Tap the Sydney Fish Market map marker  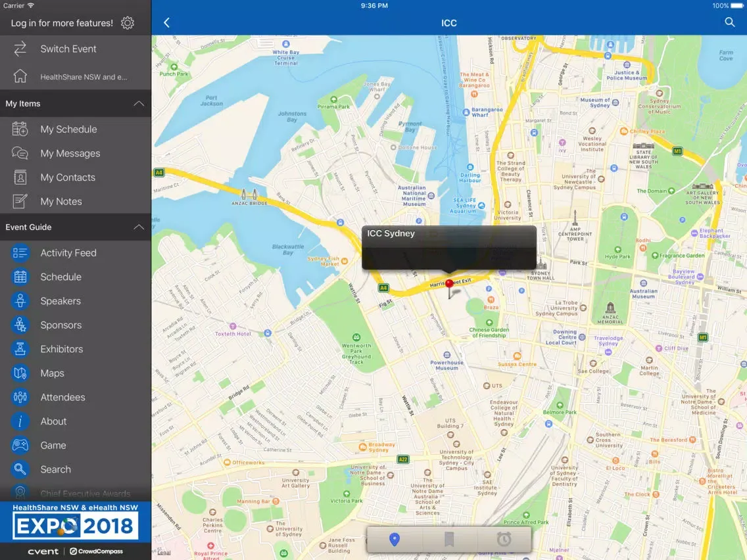pyautogui.click(x=345, y=261)
